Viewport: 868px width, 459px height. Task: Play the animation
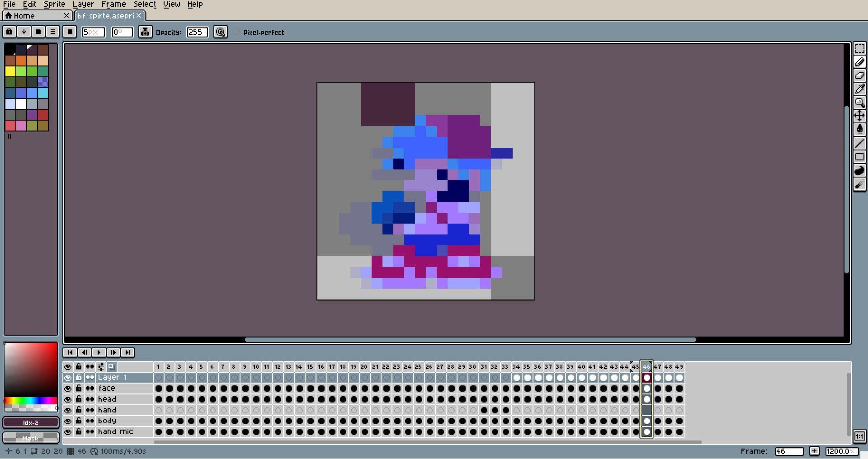pyautogui.click(x=99, y=352)
